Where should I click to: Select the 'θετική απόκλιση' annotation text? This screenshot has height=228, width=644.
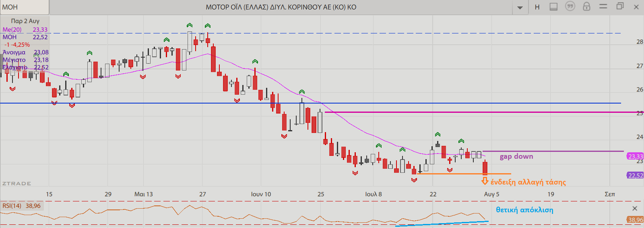(x=524, y=210)
